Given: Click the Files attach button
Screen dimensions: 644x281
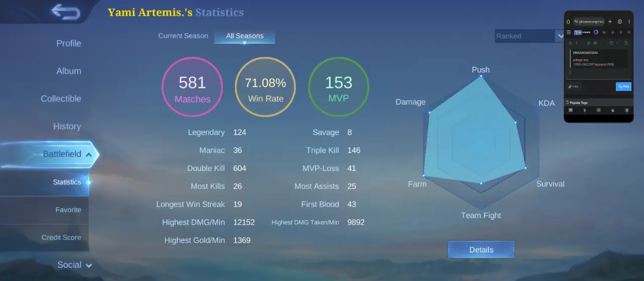Looking at the screenshot, I should (574, 86).
